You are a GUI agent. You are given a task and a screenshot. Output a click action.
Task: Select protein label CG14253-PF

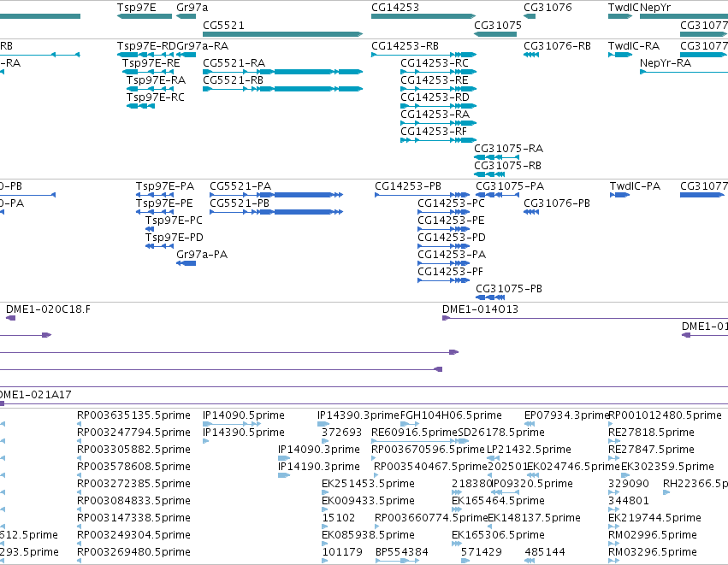[x=450, y=273]
